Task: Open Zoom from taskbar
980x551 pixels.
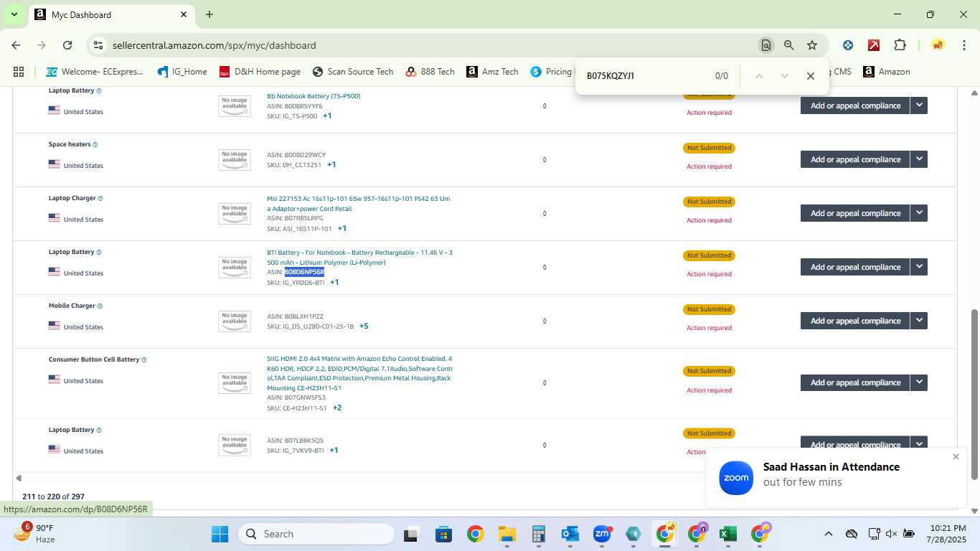Action: 601,534
